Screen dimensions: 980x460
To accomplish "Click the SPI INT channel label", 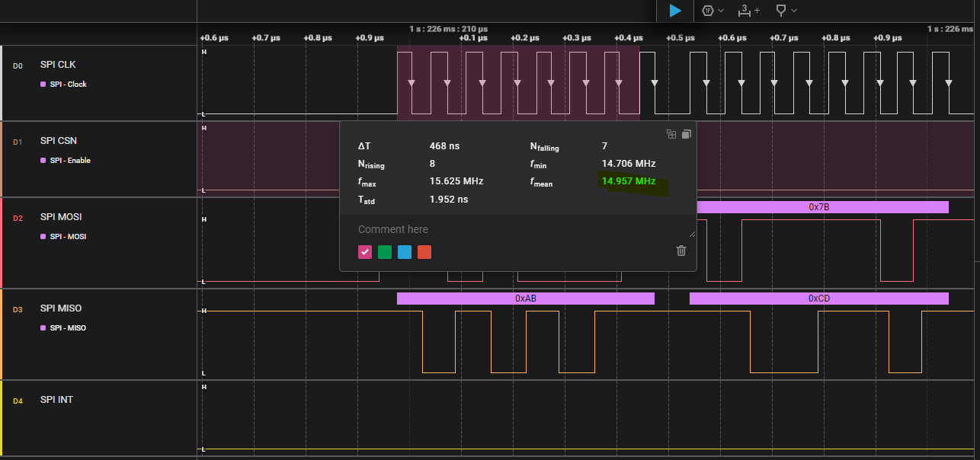I will coord(56,400).
